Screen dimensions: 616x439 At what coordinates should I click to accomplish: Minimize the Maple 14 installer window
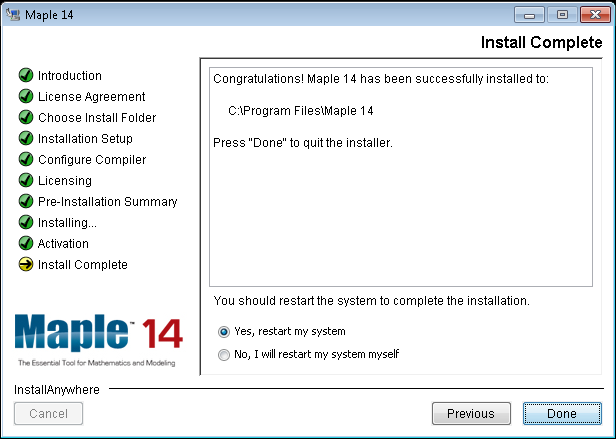(x=530, y=14)
